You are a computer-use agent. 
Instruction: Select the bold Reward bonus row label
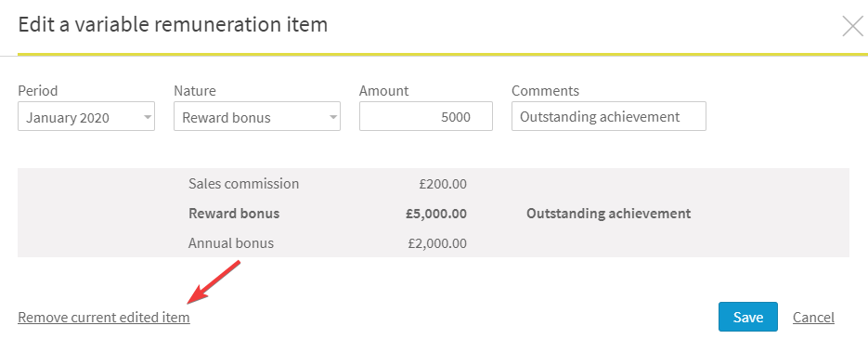(x=234, y=214)
